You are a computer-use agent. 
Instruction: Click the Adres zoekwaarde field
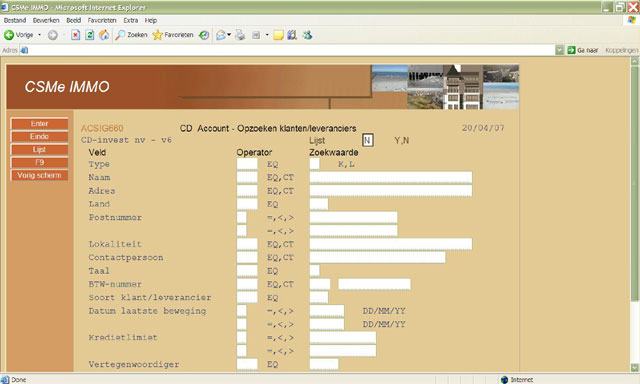point(391,191)
